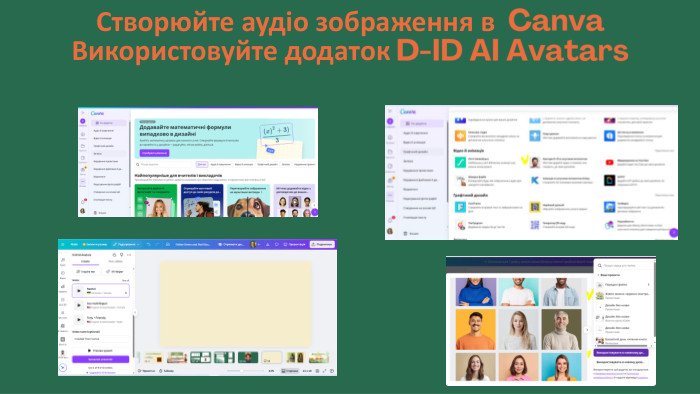The height and width of the screenshot is (394, 700).
Task: Expand the Редагування dropdown in editor toolbar
Action: click(x=126, y=245)
